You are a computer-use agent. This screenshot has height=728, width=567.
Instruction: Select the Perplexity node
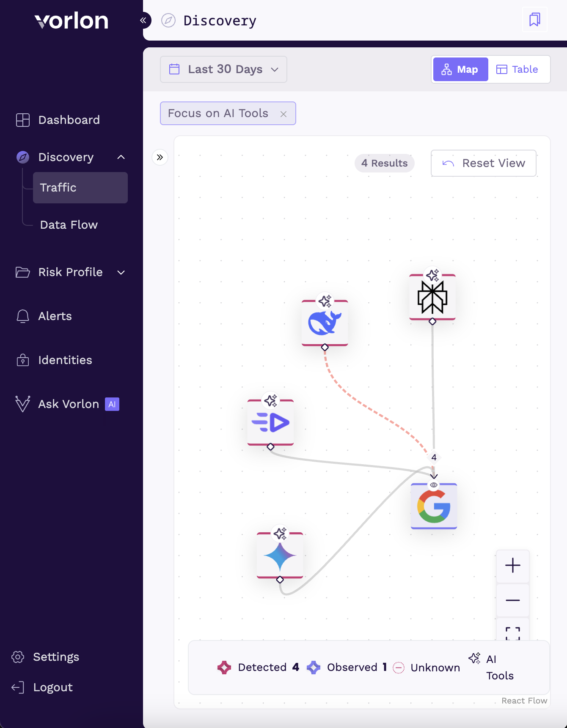click(x=432, y=298)
